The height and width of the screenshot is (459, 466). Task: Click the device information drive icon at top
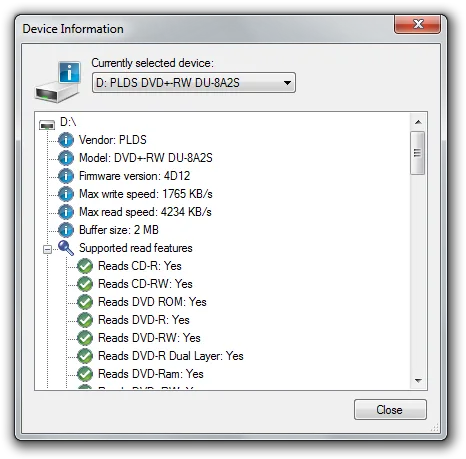[58, 82]
